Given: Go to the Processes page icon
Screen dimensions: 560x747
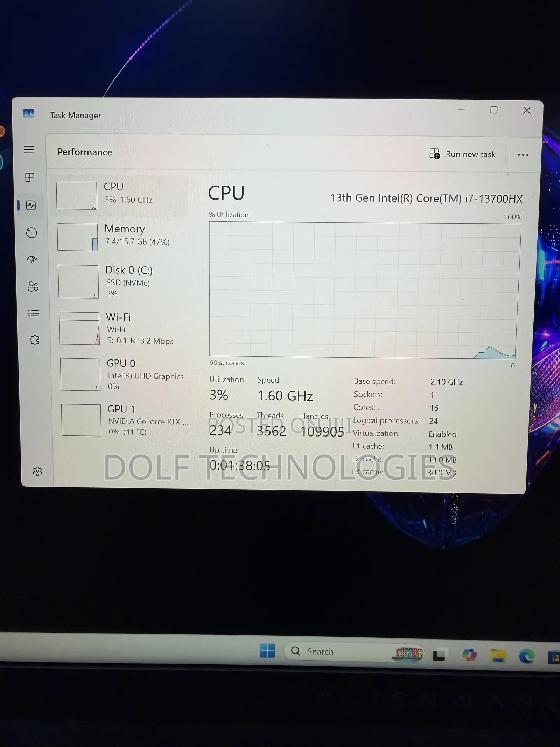Looking at the screenshot, I should (30, 177).
